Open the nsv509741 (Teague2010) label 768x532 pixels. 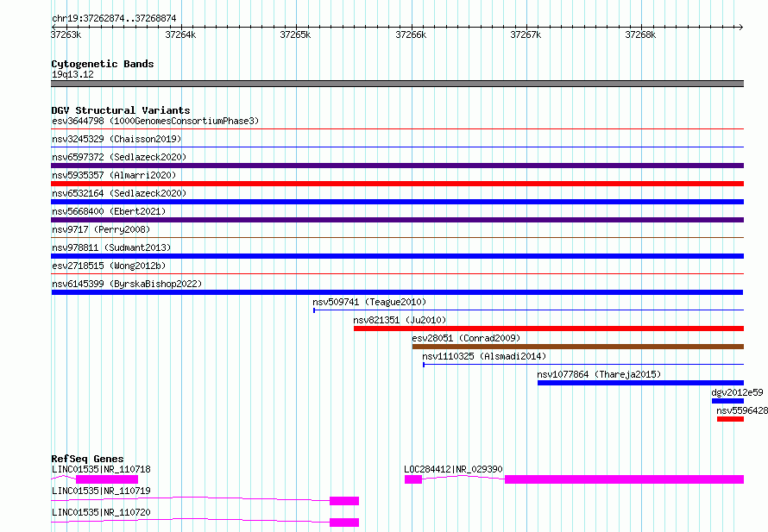point(369,302)
